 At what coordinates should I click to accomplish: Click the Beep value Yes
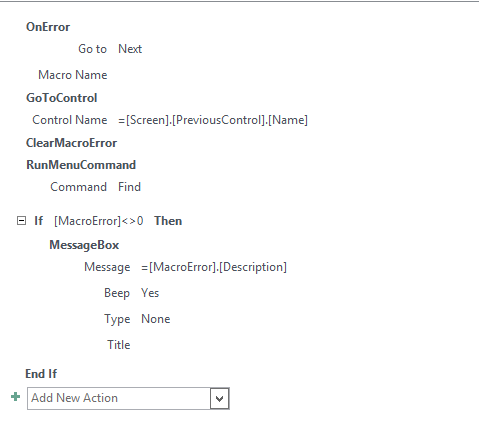[x=150, y=293]
